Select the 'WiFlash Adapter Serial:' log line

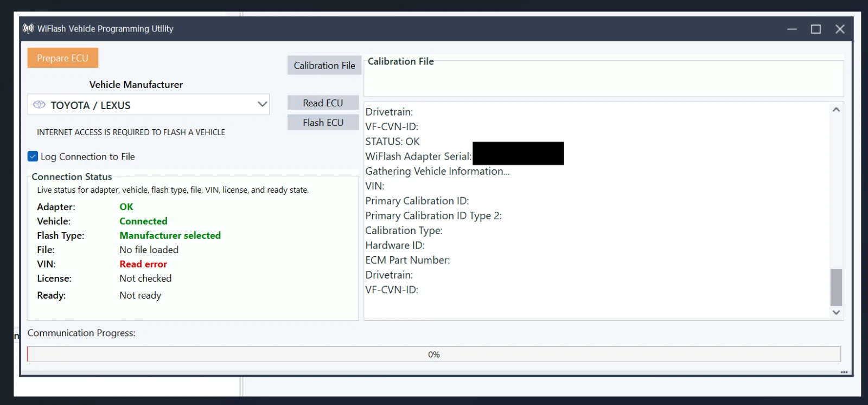[418, 156]
